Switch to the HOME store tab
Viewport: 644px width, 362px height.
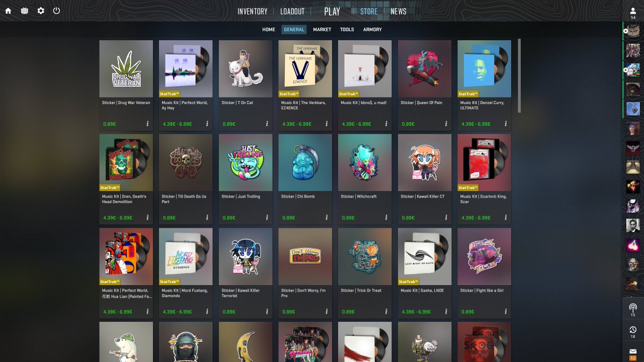(268, 29)
